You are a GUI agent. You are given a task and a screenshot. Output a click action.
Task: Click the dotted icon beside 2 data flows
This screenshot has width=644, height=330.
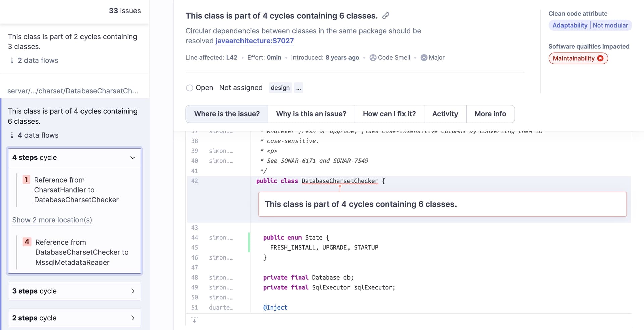[x=12, y=60]
